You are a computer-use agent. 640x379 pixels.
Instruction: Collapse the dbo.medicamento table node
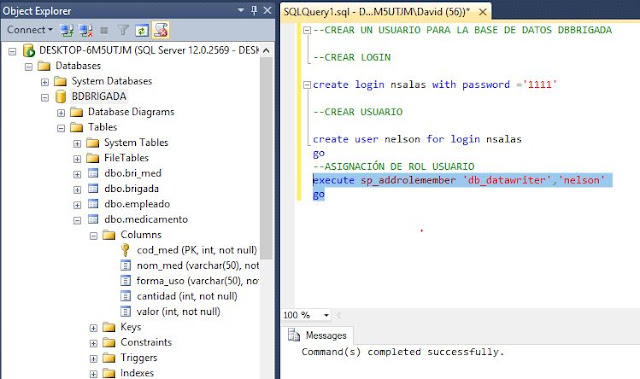coord(77,220)
